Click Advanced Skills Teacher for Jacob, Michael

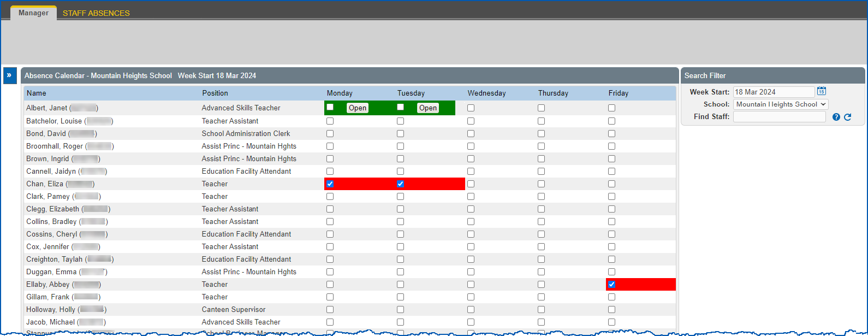[241, 322]
